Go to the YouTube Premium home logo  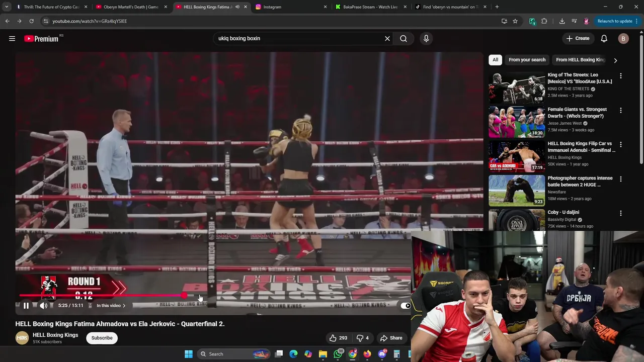click(x=41, y=39)
